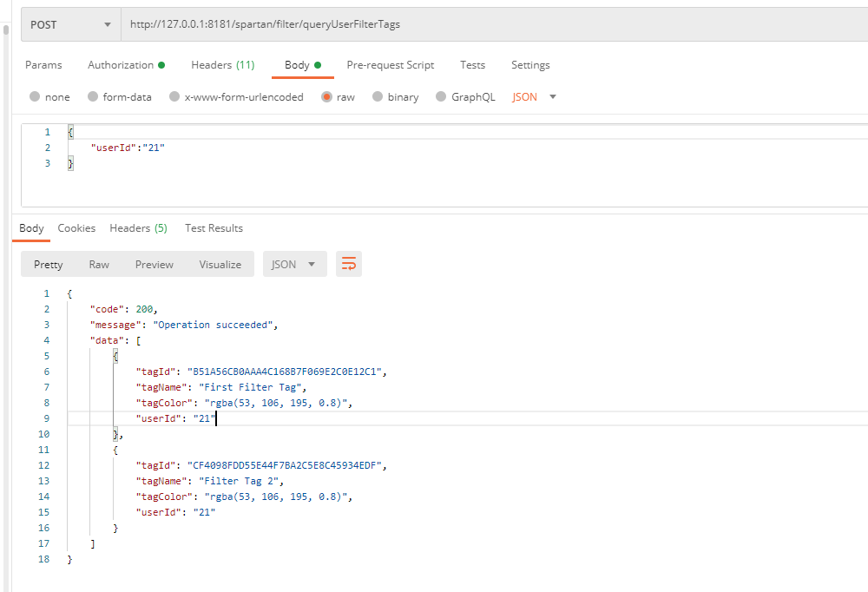Screen dimensions: 868x592
Task: Select the form-data radio option
Action: [93, 97]
